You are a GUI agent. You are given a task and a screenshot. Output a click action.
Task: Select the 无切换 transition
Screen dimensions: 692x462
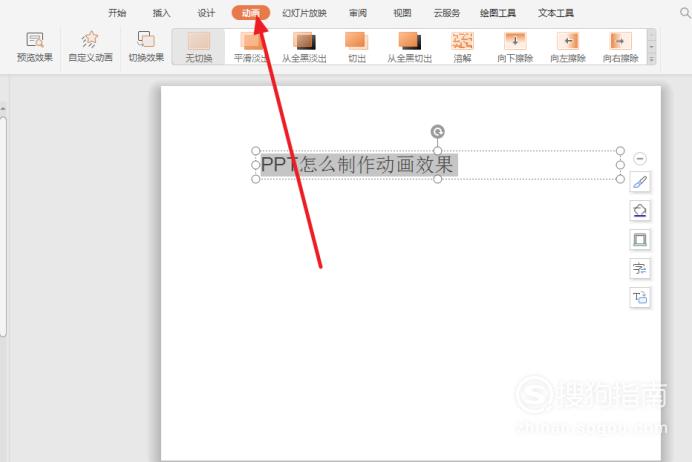coord(199,47)
